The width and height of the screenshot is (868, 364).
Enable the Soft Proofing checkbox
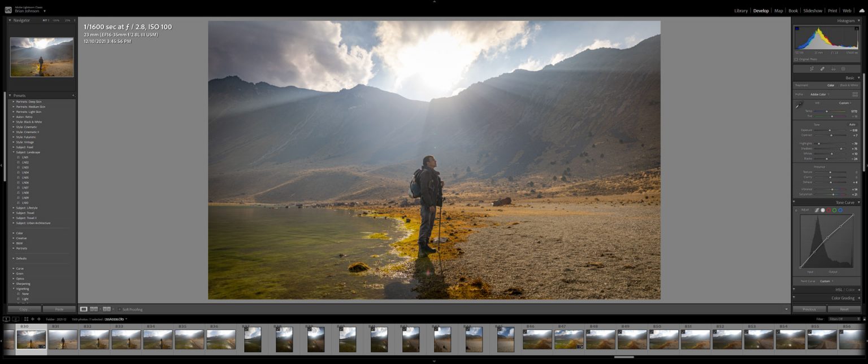click(x=119, y=309)
